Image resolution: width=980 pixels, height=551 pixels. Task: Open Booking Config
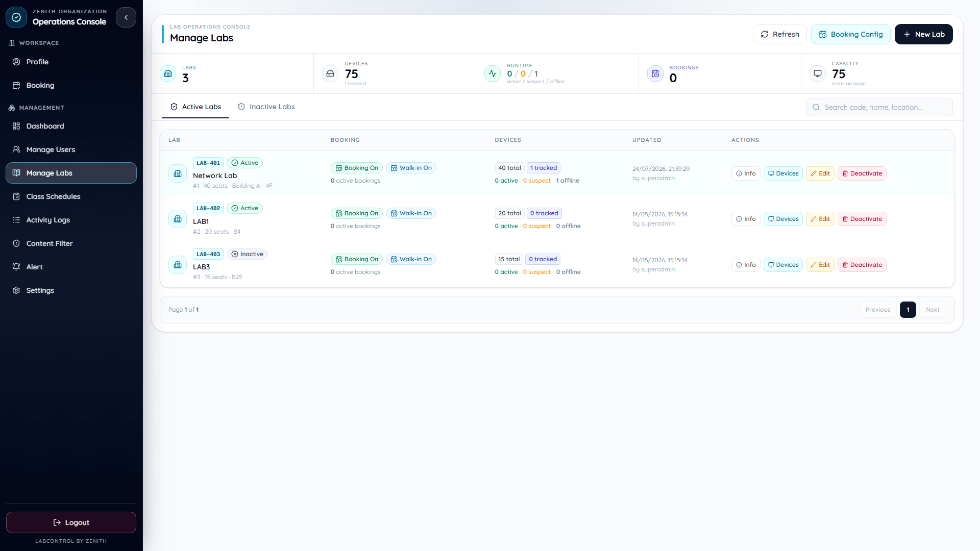pos(850,34)
